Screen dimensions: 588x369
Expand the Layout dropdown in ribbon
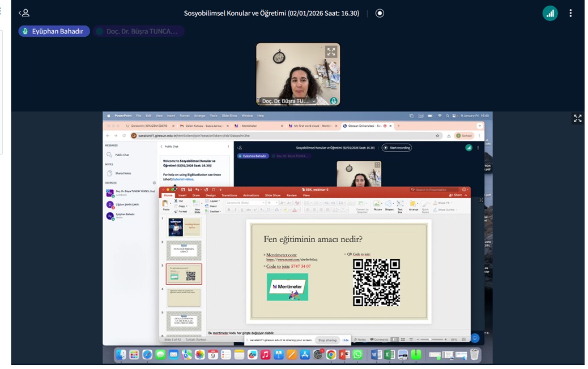pyautogui.click(x=214, y=201)
